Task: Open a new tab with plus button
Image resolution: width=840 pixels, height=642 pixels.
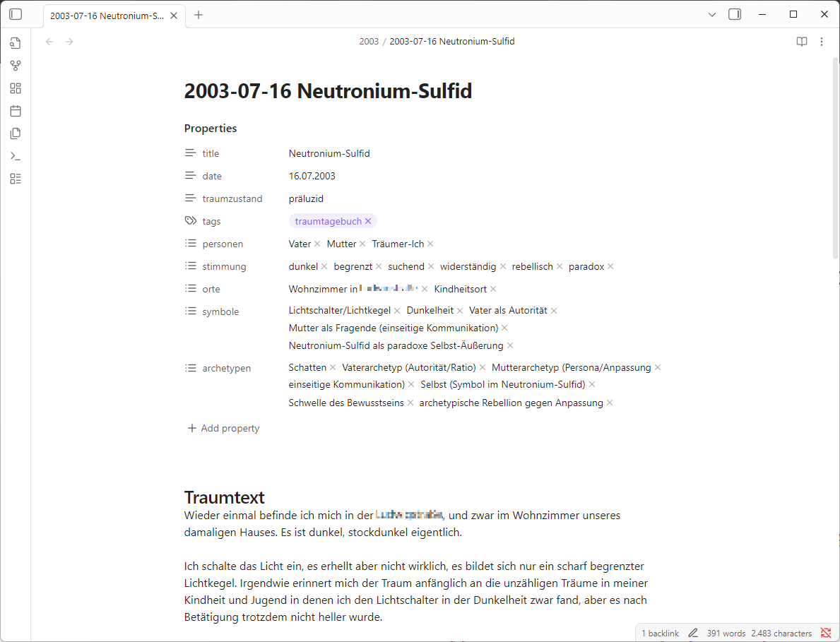Action: (x=199, y=15)
